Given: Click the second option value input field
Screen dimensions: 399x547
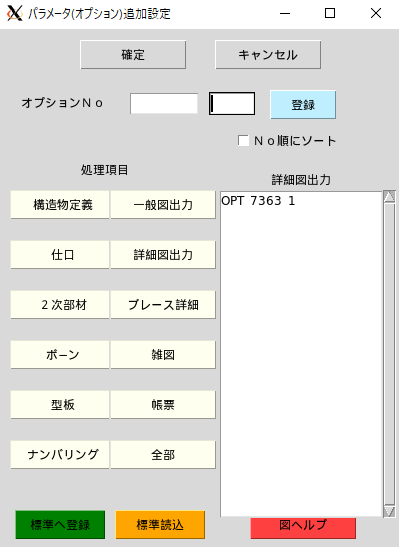Looking at the screenshot, I should (x=232, y=104).
